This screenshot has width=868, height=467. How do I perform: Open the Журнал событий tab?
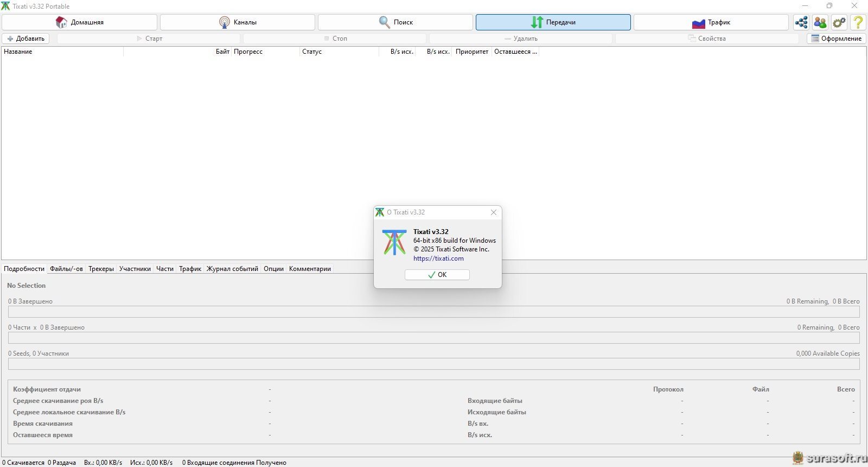232,269
